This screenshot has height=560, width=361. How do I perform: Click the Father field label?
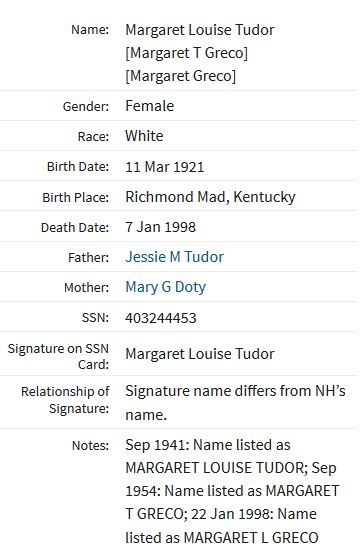(88, 257)
